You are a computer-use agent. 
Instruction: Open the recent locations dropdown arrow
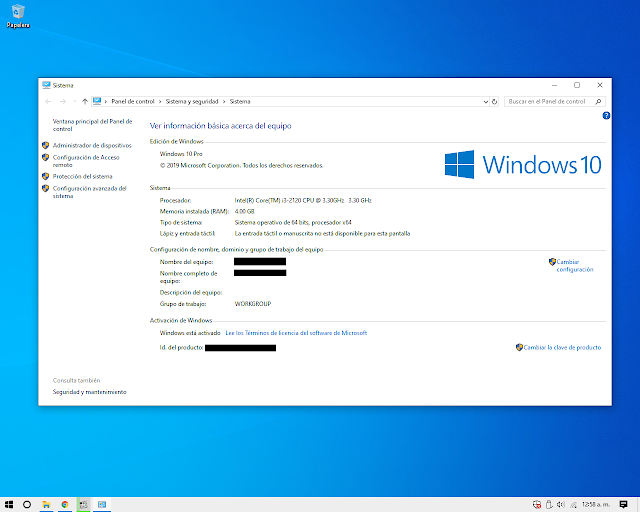click(74, 102)
